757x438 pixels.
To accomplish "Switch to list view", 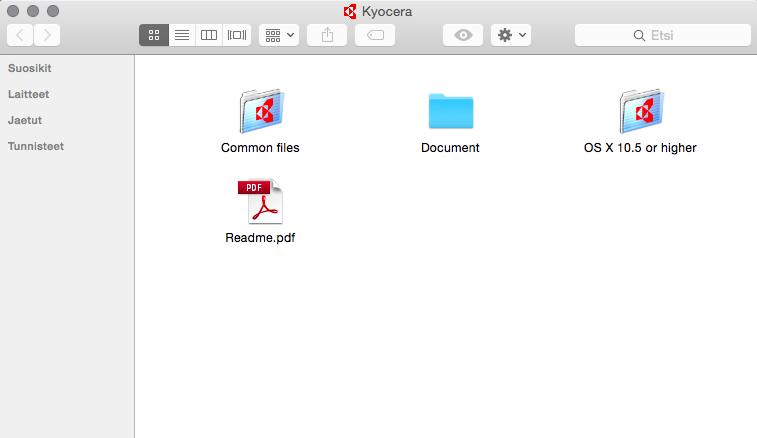I will point(182,35).
